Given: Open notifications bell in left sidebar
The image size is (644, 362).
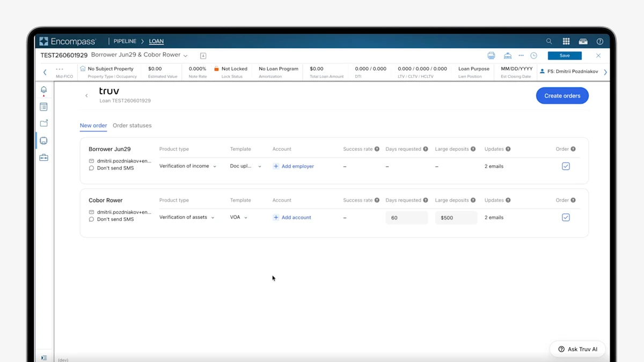Looking at the screenshot, I should (43, 90).
